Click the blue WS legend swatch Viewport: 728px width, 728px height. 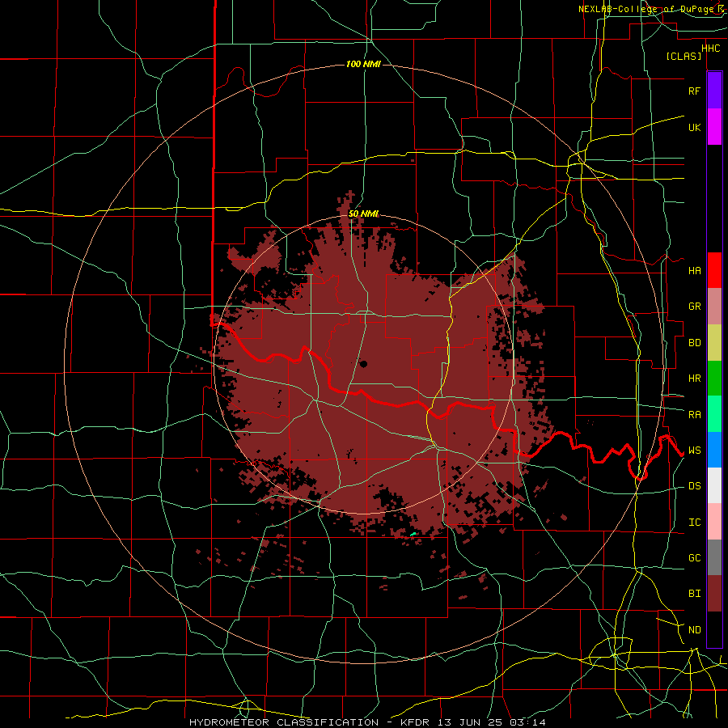[714, 450]
